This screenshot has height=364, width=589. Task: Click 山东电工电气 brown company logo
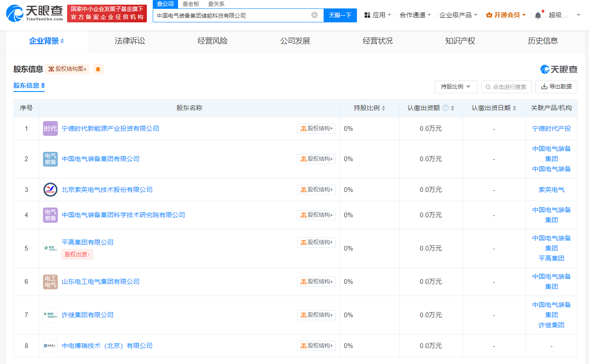[x=50, y=282]
